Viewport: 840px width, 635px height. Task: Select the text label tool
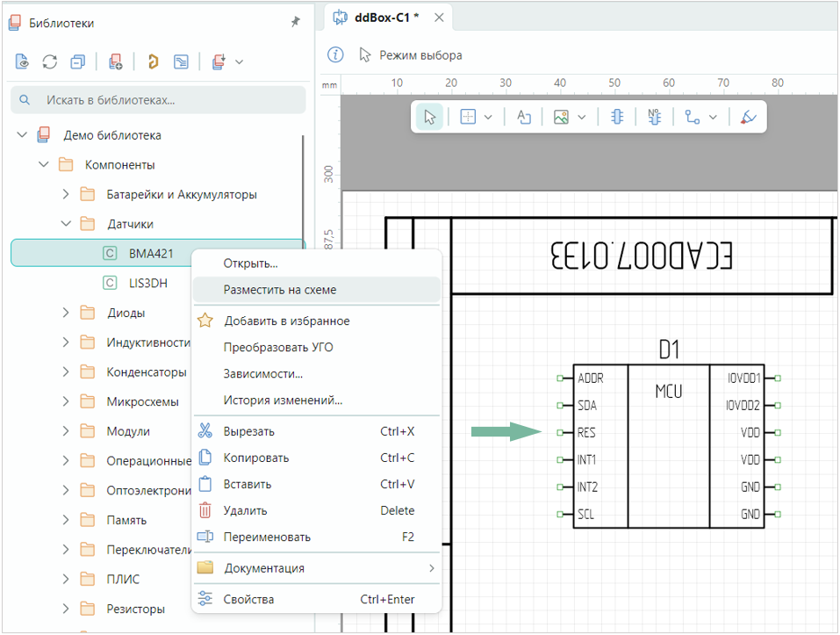[x=524, y=117]
